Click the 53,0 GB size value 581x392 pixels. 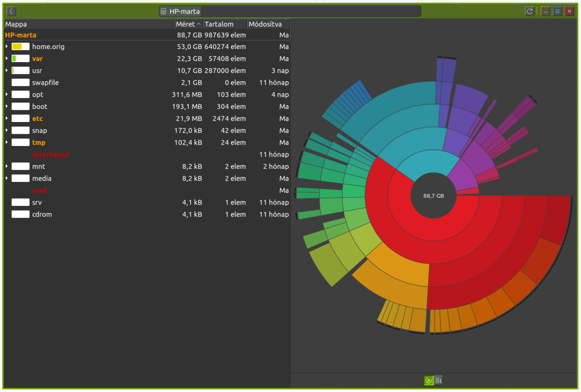pos(189,47)
